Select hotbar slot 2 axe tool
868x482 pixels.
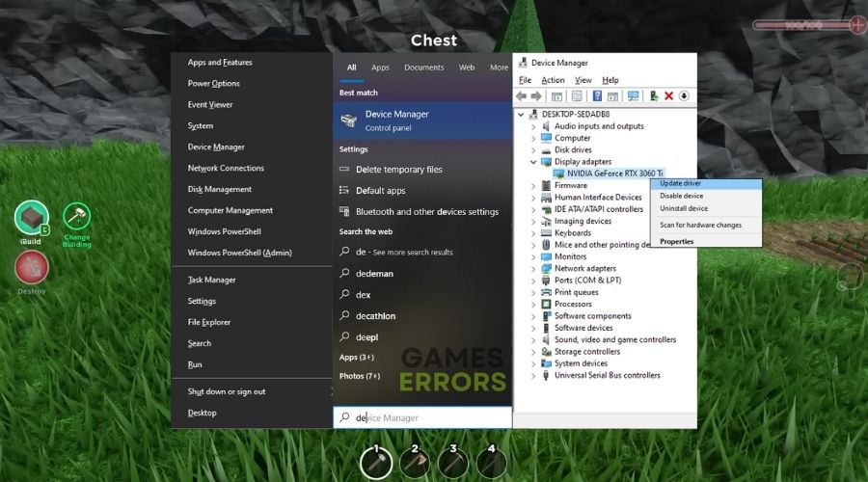tap(415, 463)
